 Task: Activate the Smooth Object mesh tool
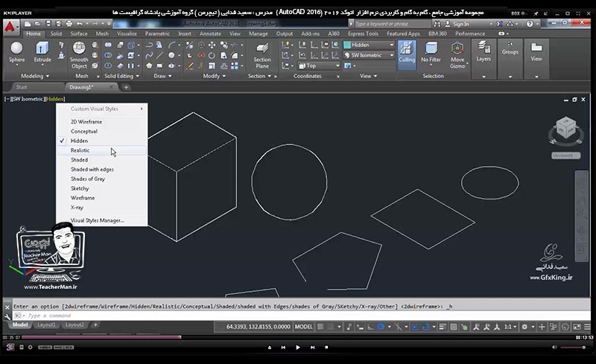79,55
